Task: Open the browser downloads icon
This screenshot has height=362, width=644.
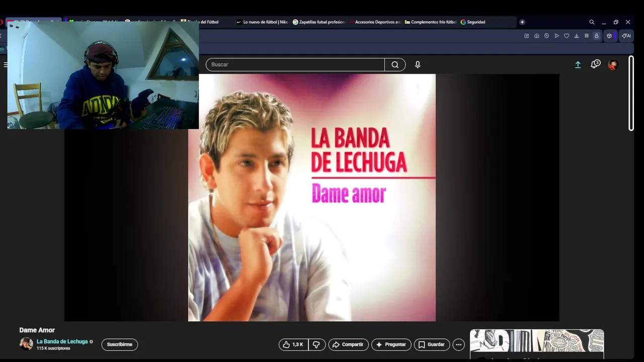Action: (x=577, y=36)
